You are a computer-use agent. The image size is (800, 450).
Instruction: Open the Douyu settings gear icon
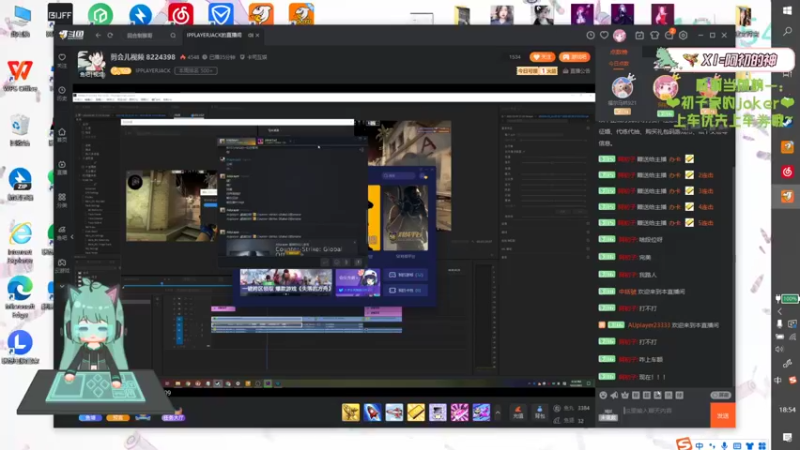pyautogui.click(x=683, y=35)
